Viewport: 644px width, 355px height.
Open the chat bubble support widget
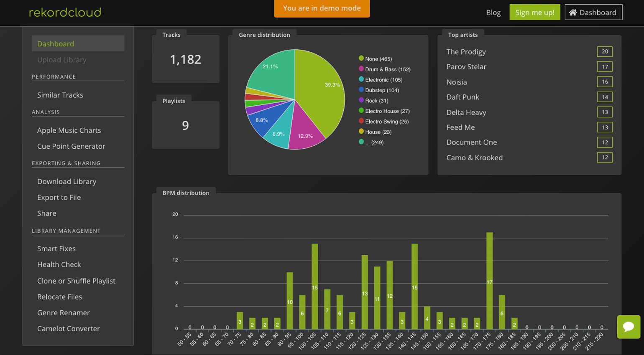(x=629, y=327)
